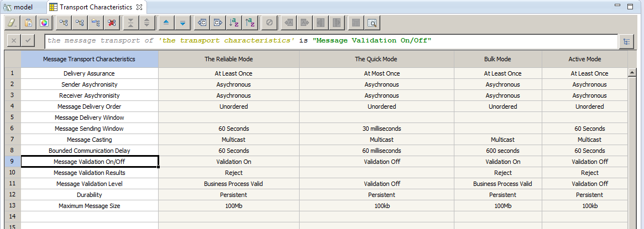Click the insert column left 'C' icon
Screen dimensions: 644x229
coord(202,23)
